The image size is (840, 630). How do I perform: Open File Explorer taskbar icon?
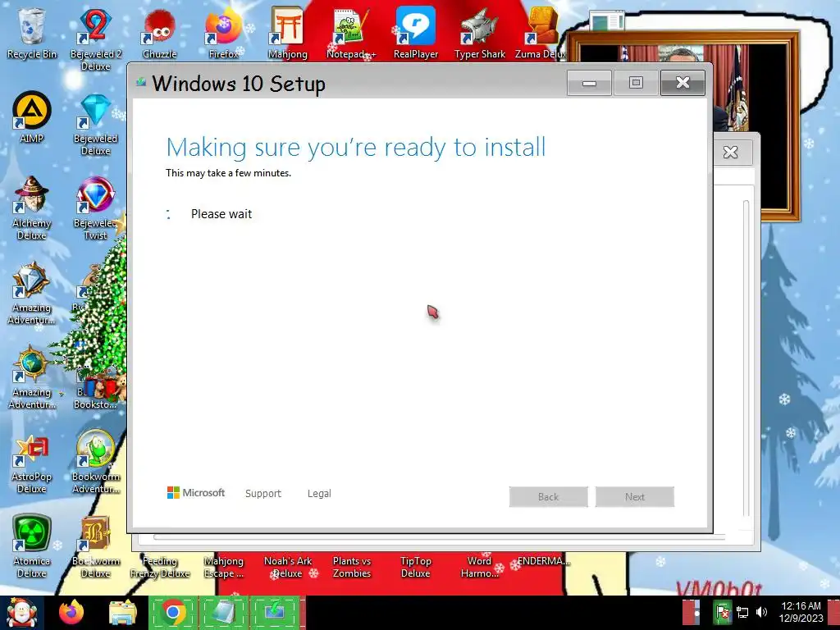122,613
